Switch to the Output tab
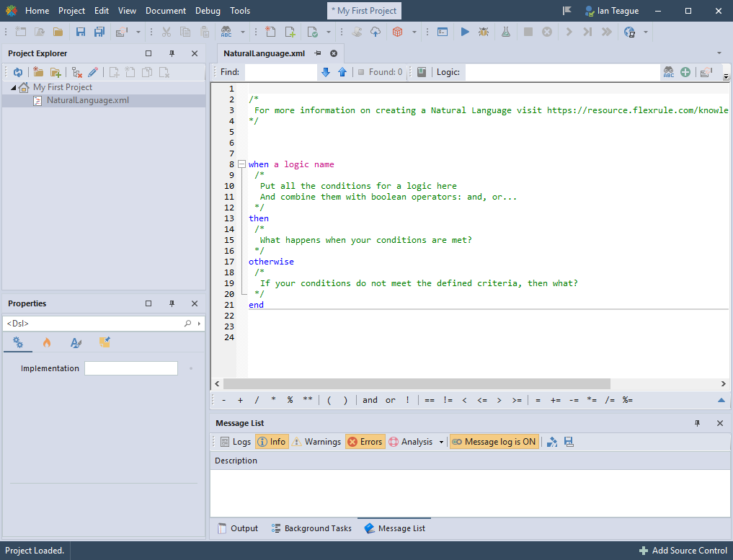The width and height of the screenshot is (733, 560). (238, 528)
